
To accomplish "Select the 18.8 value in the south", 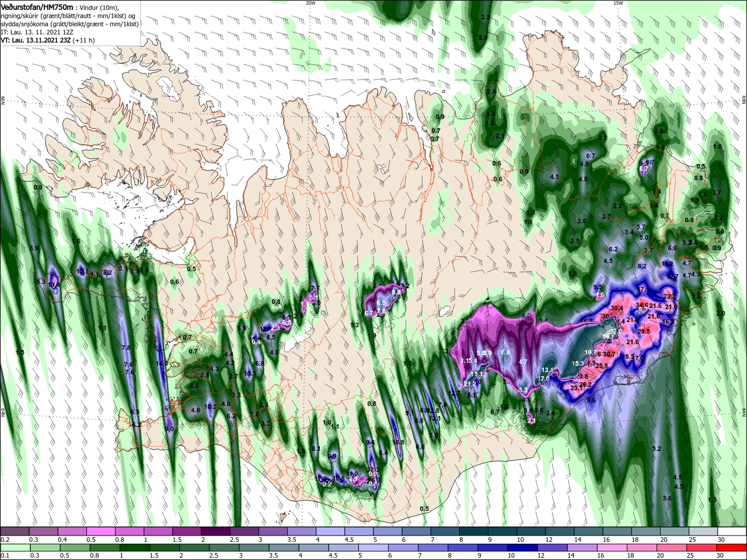I will (x=399, y=443).
